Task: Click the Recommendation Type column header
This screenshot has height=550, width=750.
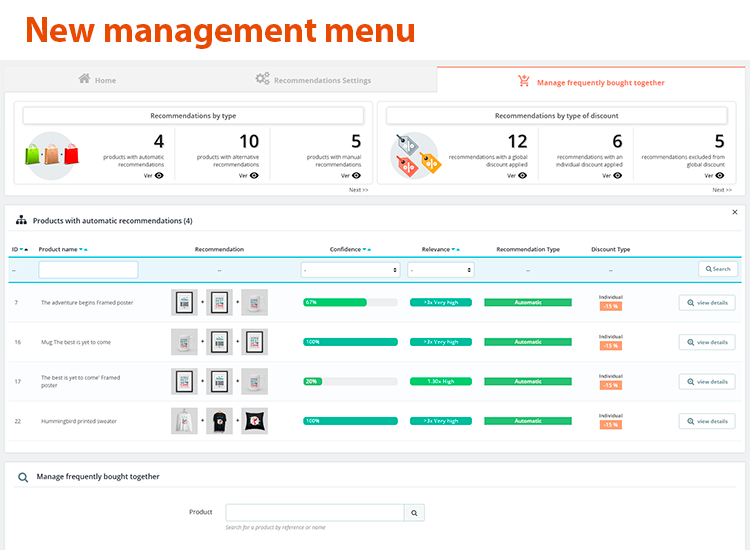Action: [x=528, y=249]
